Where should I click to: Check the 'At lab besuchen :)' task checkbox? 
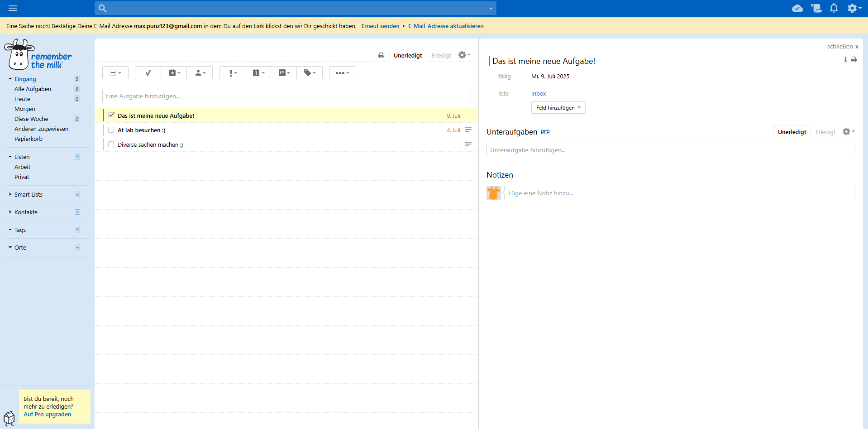click(x=111, y=130)
